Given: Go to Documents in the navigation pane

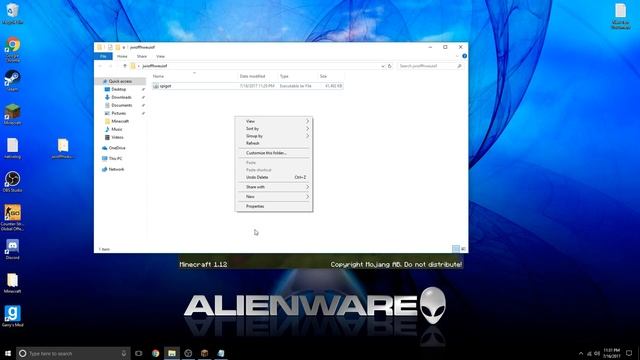Looking at the screenshot, I should [x=122, y=105].
